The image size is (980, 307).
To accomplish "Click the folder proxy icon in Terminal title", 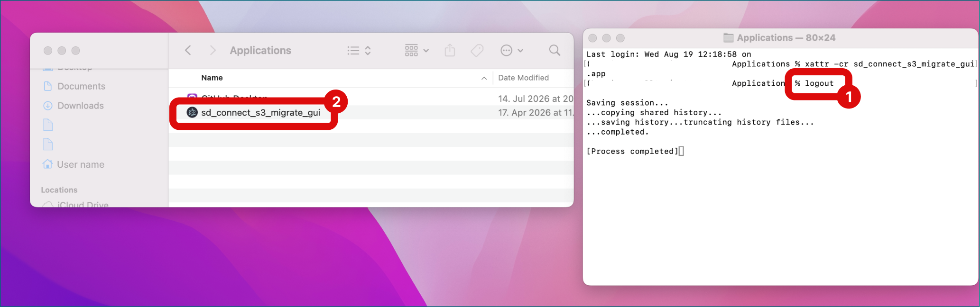I will pyautogui.click(x=729, y=38).
